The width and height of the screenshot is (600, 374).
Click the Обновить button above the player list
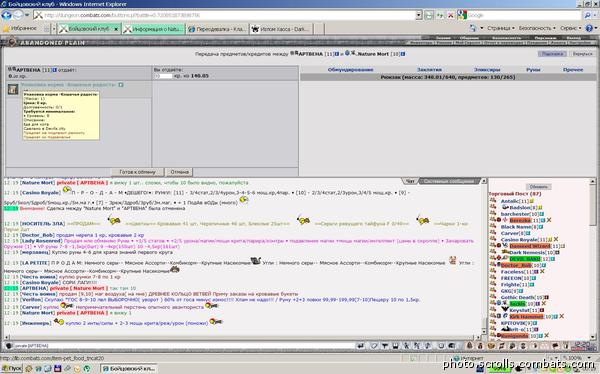pyautogui.click(x=539, y=187)
